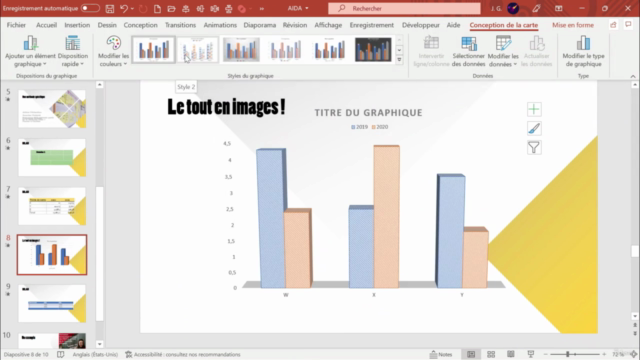Screen dimensions: 640x360
Task: Select the third gray chart style thumbnail
Action: (x=241, y=49)
